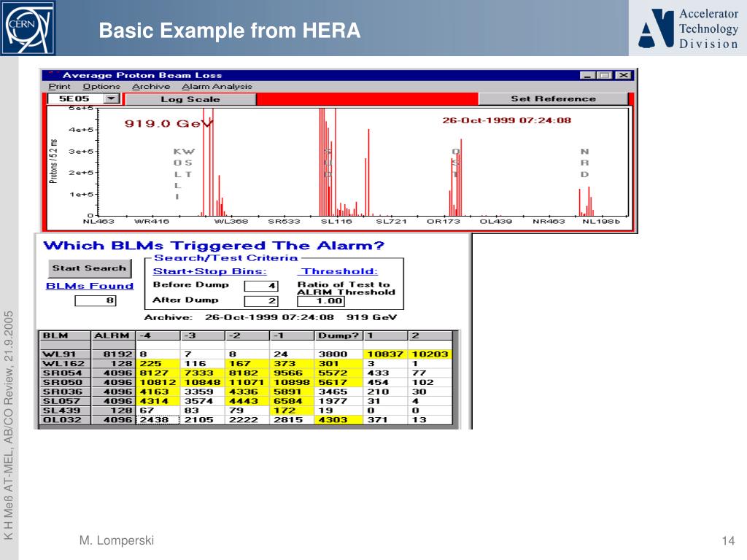Click the slide title Basic Example from HERA
The height and width of the screenshot is (560, 747).
pyautogui.click(x=230, y=31)
